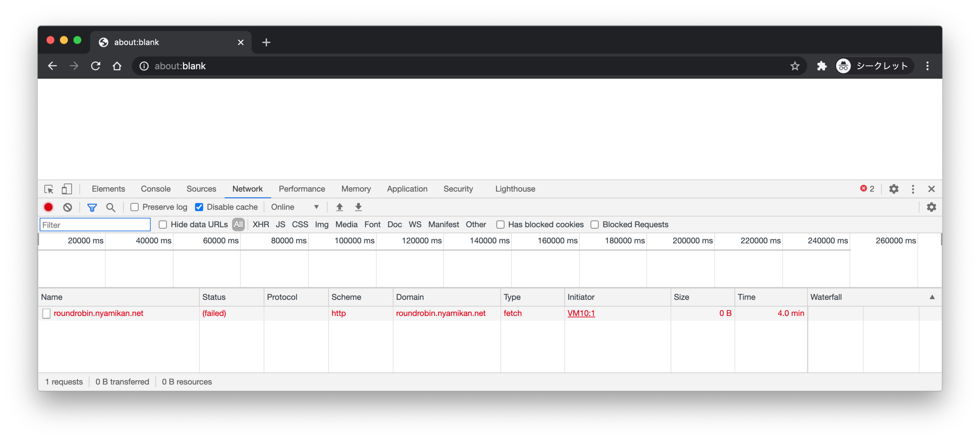Open the Application tab
The width and height of the screenshot is (980, 441).
point(407,189)
